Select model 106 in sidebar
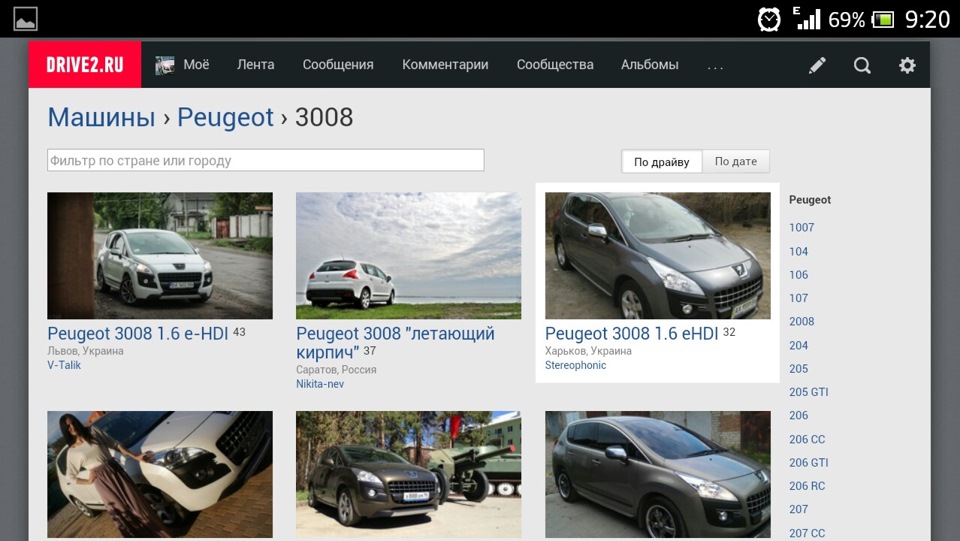 (798, 275)
